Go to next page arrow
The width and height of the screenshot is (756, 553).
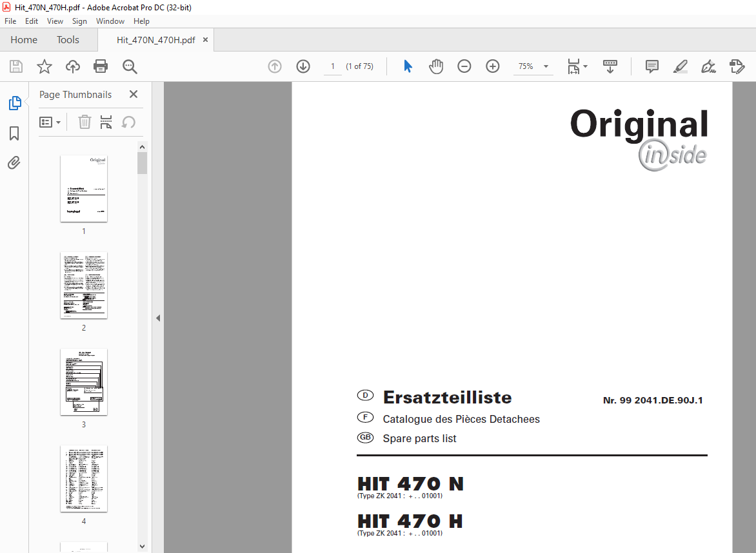click(x=303, y=66)
